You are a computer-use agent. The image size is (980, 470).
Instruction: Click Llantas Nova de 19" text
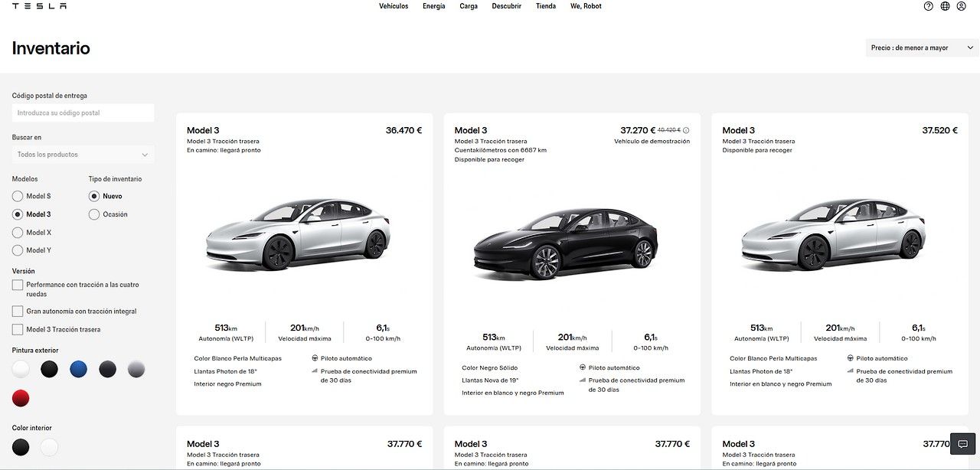(x=490, y=380)
